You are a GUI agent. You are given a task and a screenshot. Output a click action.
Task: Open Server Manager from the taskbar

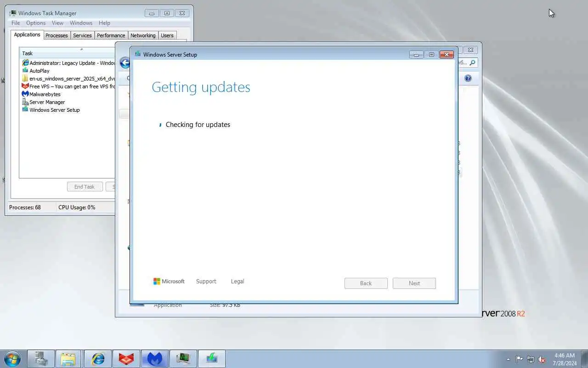[x=41, y=359]
